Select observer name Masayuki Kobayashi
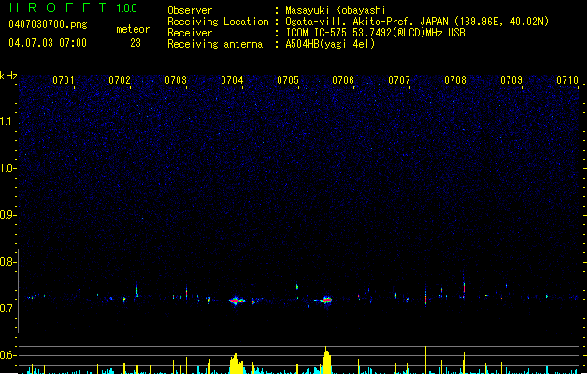The height and width of the screenshot is (374, 588). [336, 10]
